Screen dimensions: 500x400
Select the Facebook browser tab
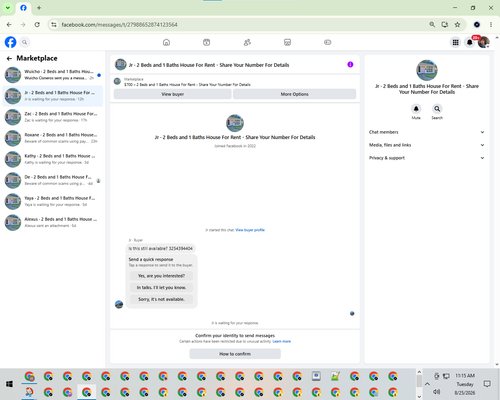[x=23, y=8]
